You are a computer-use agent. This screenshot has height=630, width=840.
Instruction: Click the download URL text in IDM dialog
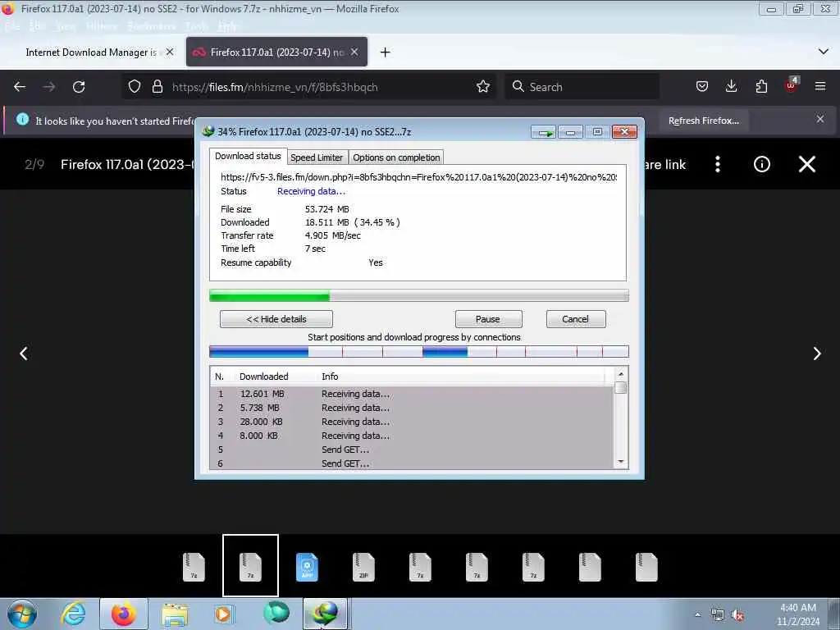click(418, 177)
